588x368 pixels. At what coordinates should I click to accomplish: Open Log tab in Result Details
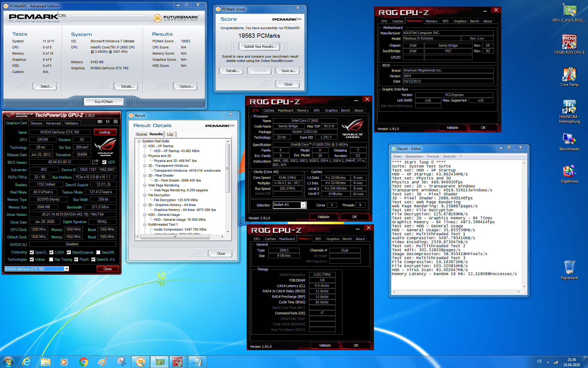(170, 134)
